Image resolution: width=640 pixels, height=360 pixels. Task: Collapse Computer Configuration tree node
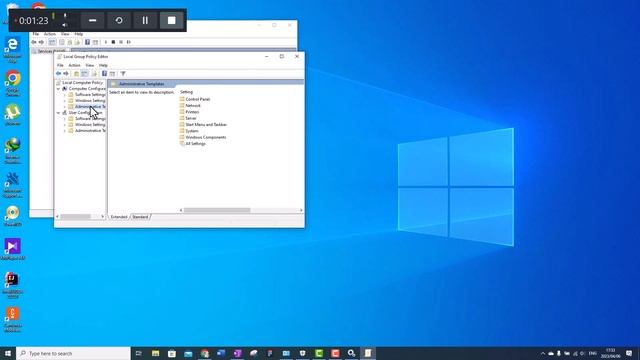[58, 89]
